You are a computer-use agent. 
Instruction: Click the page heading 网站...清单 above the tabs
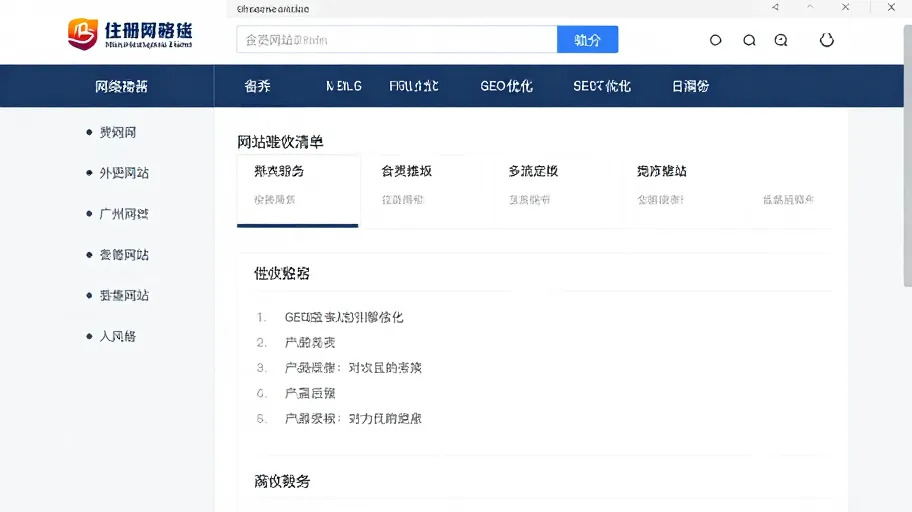280,141
